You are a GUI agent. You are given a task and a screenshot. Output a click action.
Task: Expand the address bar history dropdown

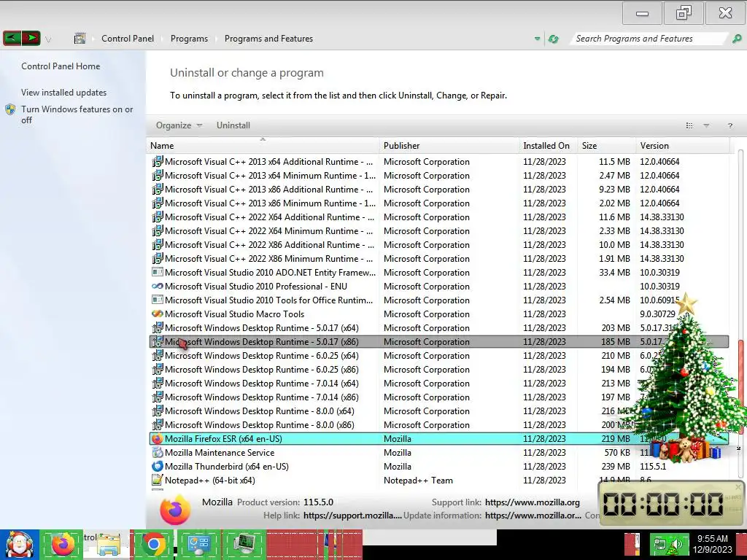coord(538,39)
